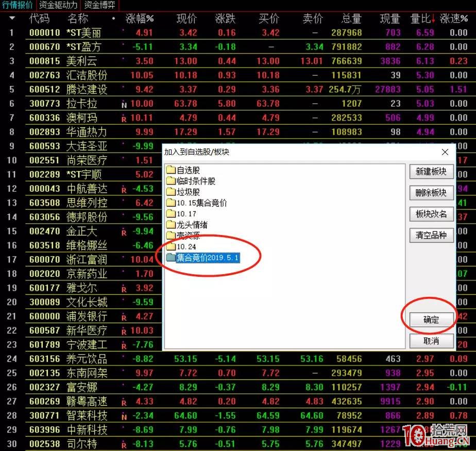Sort by 现价 column header

186,19
